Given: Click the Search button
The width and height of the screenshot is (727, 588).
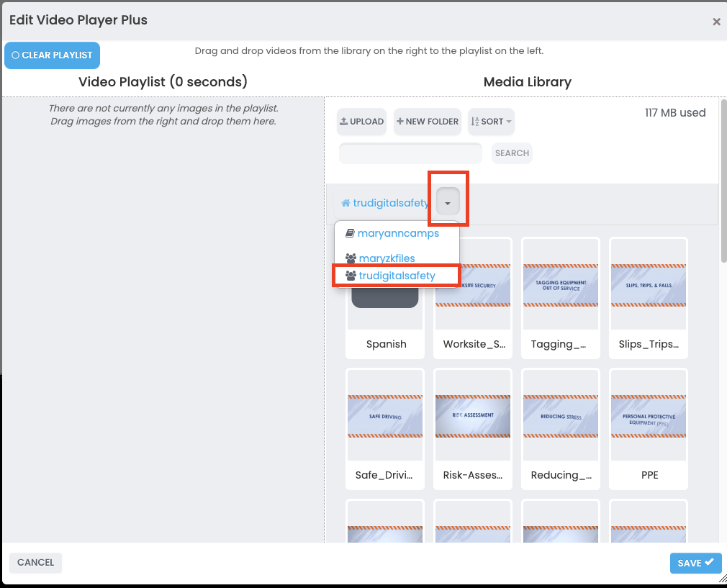Looking at the screenshot, I should tap(512, 153).
